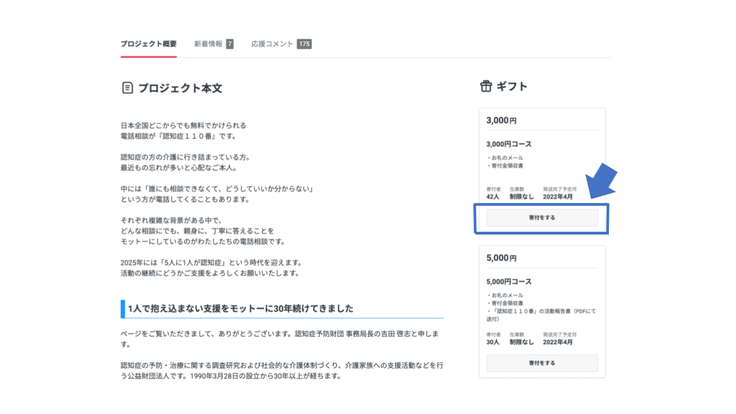The width and height of the screenshot is (736, 414).
Task: Click the 30人 donor count
Action: [493, 342]
